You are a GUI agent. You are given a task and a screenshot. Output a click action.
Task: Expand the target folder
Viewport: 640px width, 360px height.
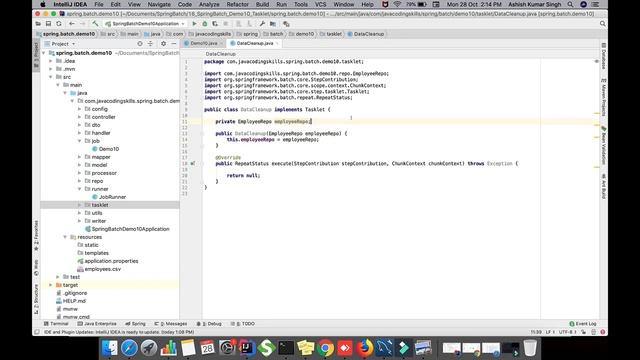coord(51,285)
